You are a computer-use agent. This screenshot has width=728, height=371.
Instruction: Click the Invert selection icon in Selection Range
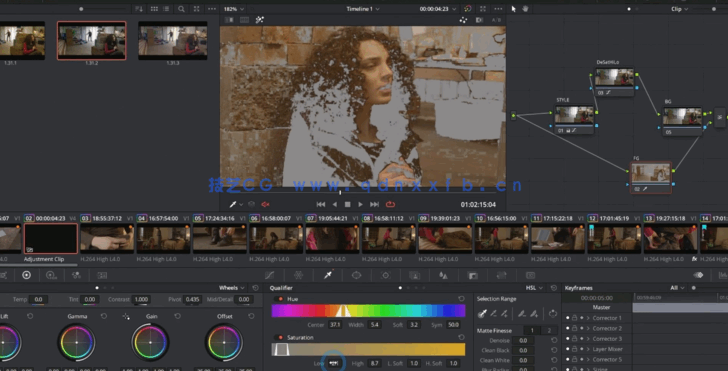552,314
